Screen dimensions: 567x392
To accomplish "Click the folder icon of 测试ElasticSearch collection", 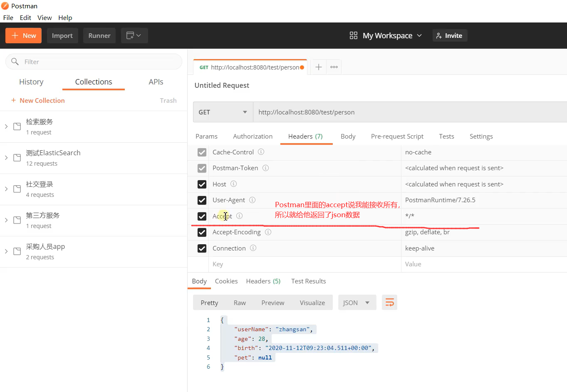I will 17,158.
